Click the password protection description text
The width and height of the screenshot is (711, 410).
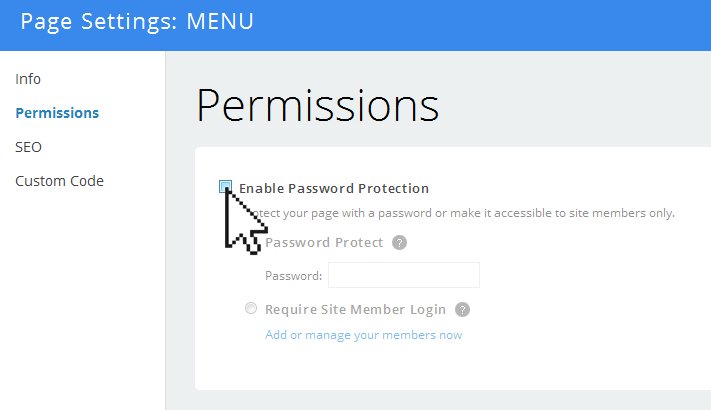click(x=462, y=213)
